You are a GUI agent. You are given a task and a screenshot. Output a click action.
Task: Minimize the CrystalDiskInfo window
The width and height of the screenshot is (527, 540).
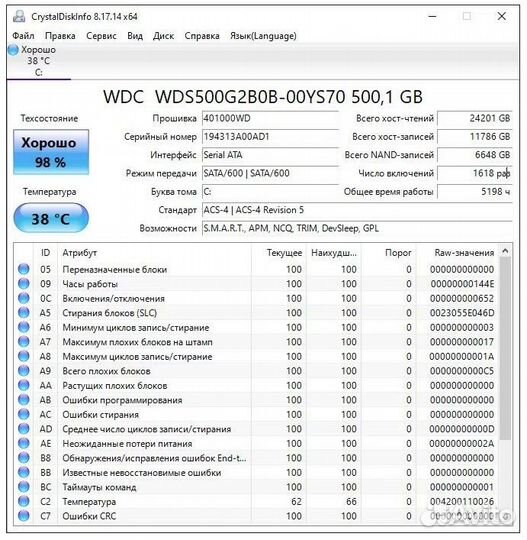coord(433,16)
